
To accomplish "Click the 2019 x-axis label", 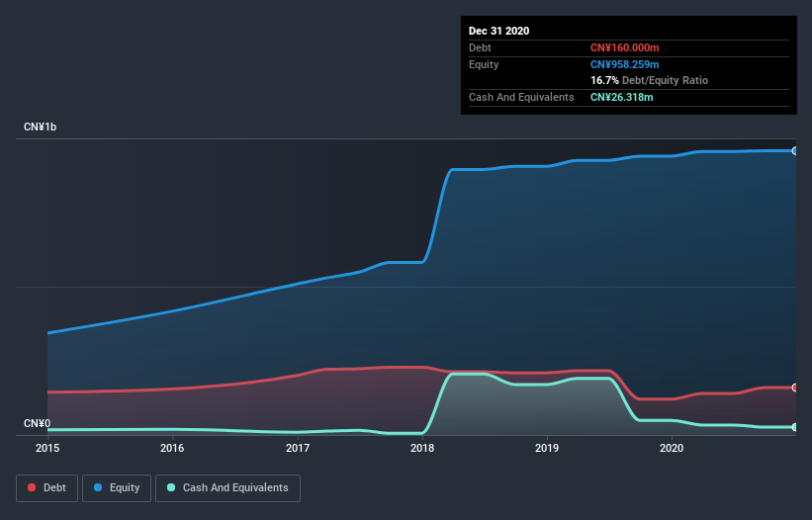I will (547, 448).
